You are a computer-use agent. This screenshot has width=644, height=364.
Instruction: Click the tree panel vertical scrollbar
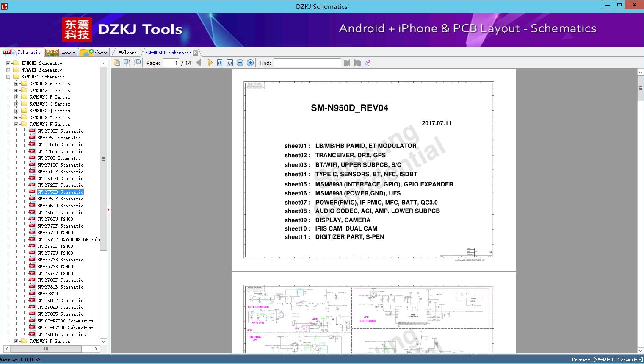click(103, 202)
